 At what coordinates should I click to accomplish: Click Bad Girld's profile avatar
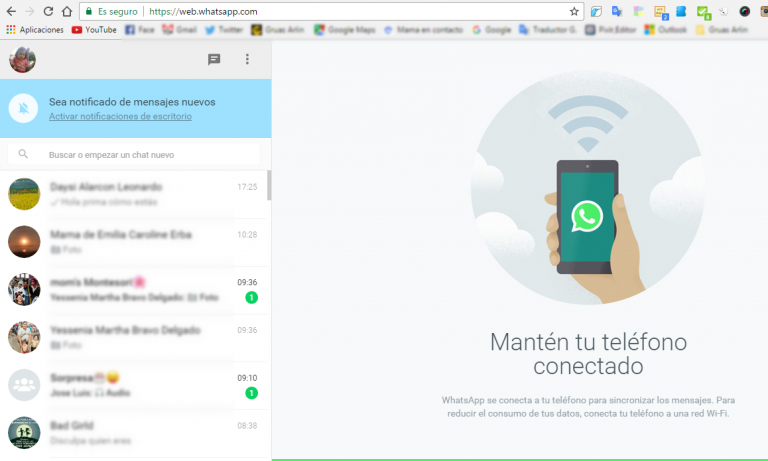pyautogui.click(x=24, y=433)
